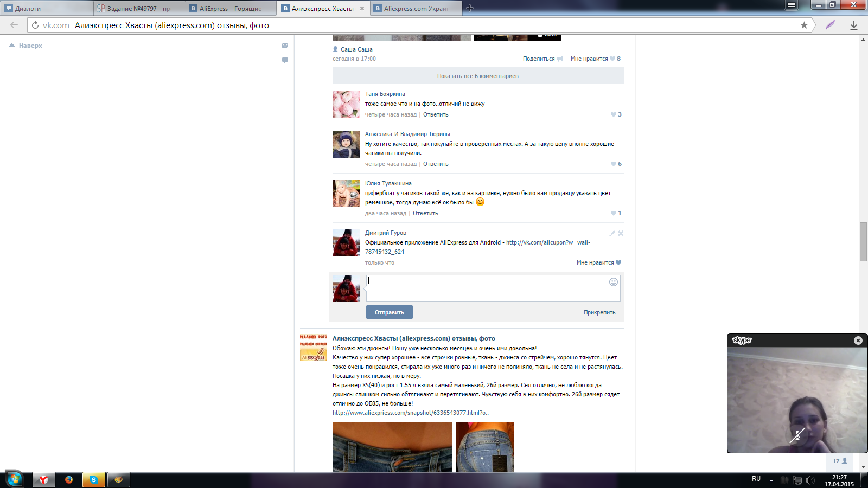This screenshot has width=868, height=488.
Task: Go back using the browser back arrow
Action: tap(14, 25)
